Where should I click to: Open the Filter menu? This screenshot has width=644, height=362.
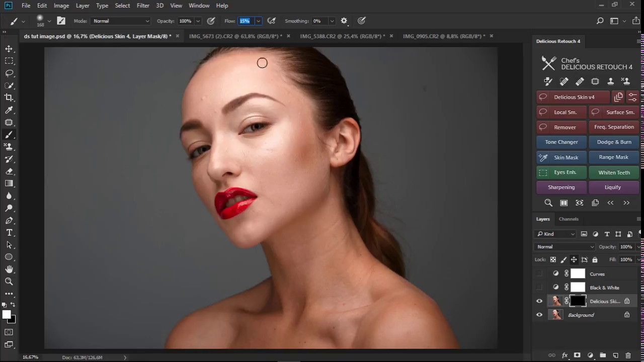click(x=143, y=6)
